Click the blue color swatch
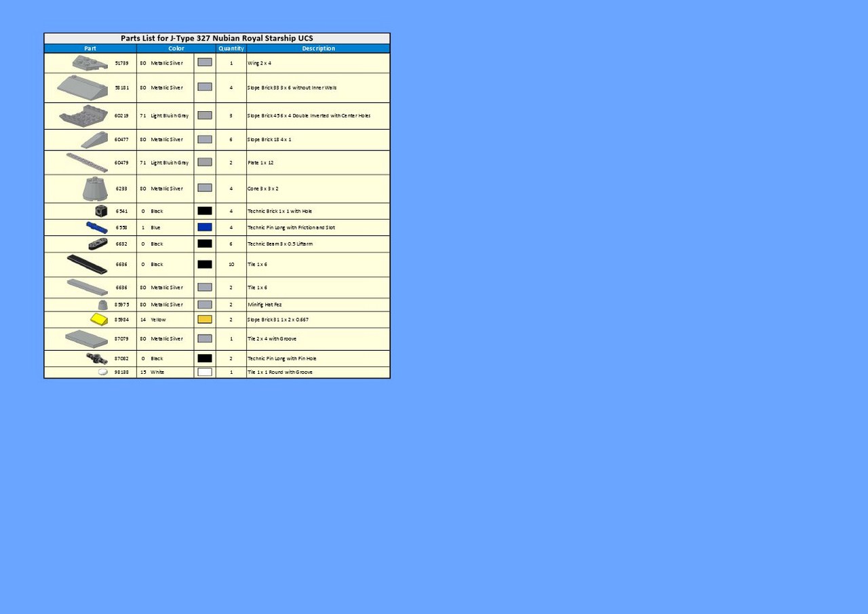This screenshot has height=614, width=868. [205, 227]
